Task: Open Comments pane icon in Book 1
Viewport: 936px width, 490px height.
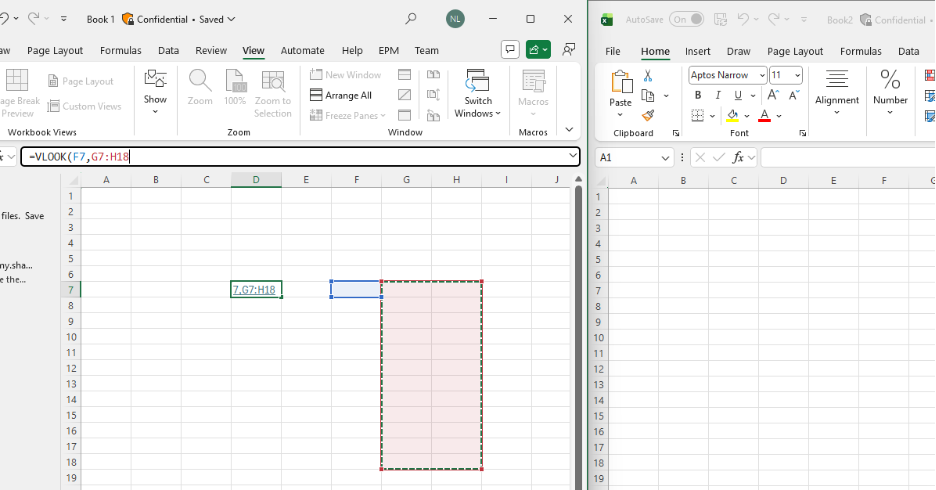Action: (x=510, y=50)
